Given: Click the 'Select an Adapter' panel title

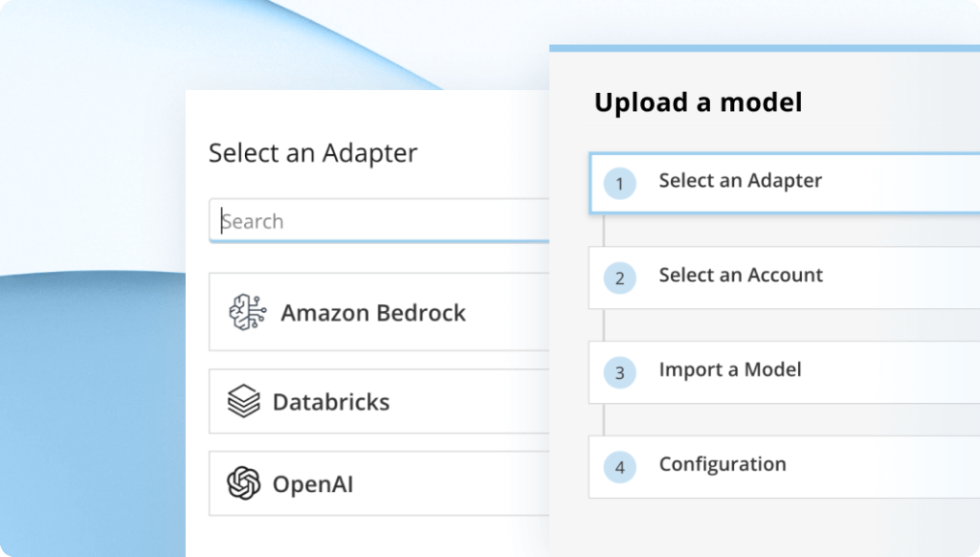Looking at the screenshot, I should [313, 153].
